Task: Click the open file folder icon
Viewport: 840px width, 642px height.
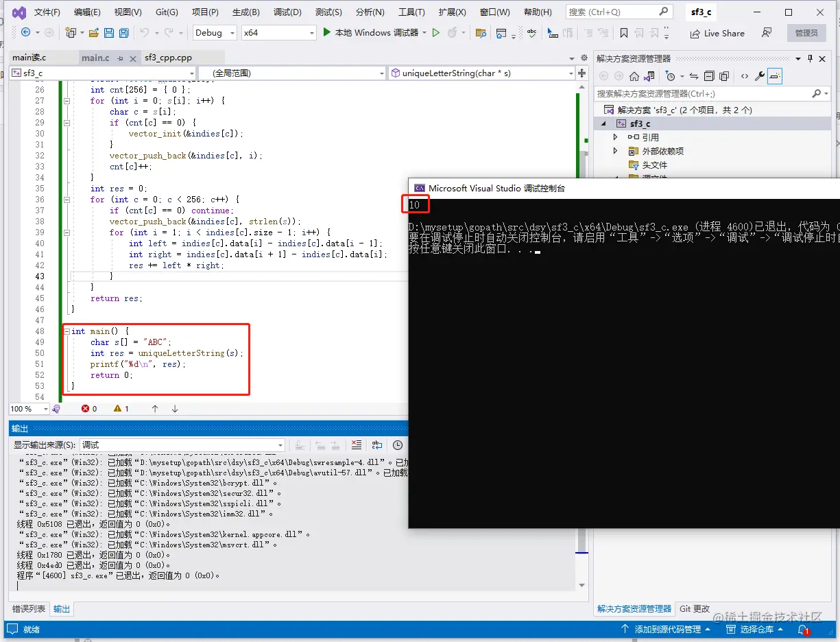Action: pos(94,32)
